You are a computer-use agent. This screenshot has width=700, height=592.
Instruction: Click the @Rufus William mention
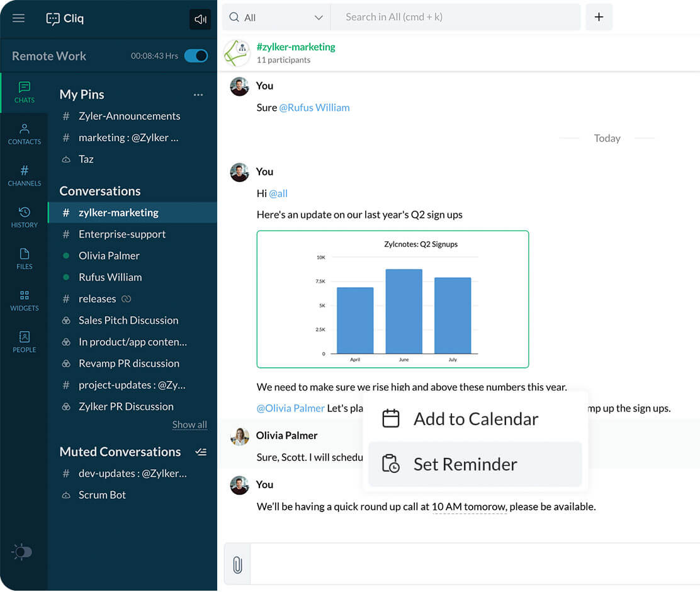[x=314, y=108]
